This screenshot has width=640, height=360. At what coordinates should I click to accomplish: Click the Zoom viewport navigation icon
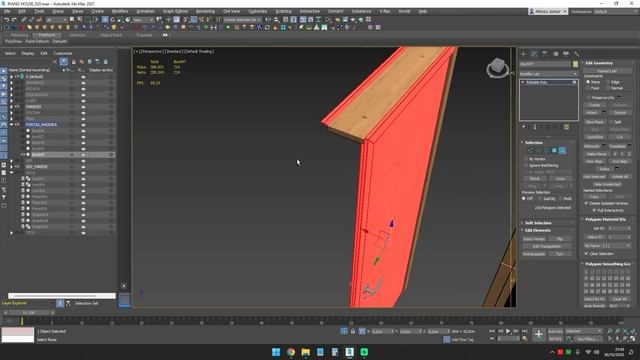[610, 331]
